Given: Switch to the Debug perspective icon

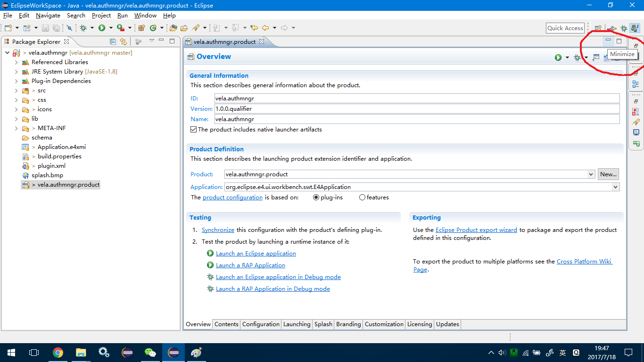Looking at the screenshot, I should 624,28.
